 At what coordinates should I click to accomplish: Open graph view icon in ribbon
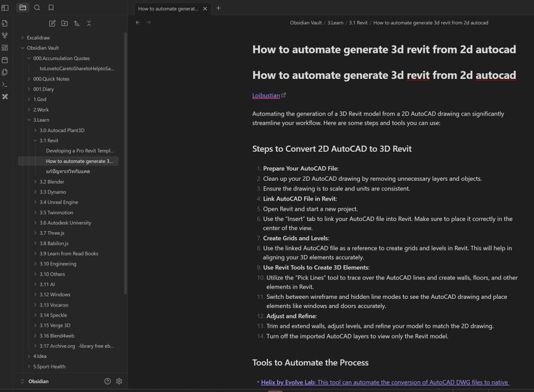[x=5, y=36]
